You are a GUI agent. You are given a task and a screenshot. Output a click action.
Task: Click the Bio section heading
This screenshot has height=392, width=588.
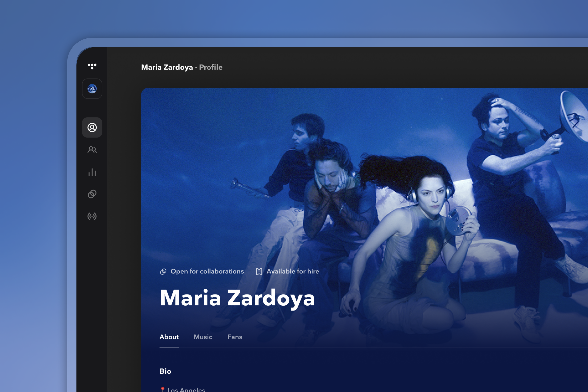tap(165, 371)
